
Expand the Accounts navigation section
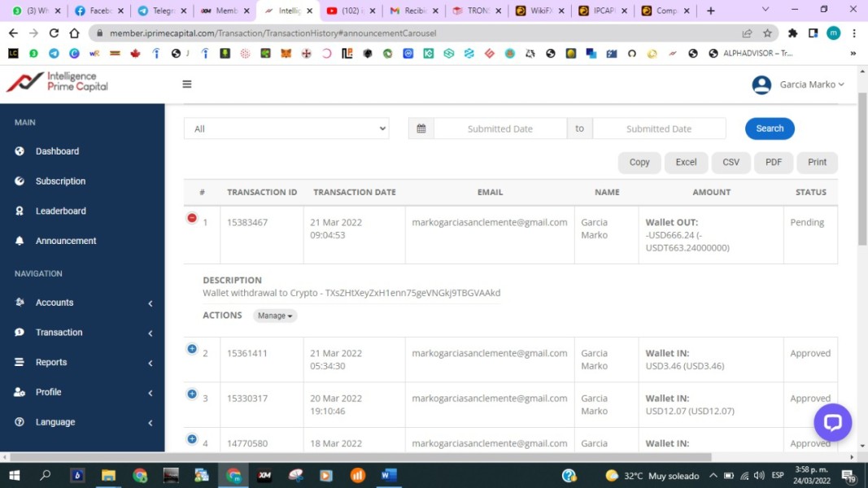click(x=82, y=303)
